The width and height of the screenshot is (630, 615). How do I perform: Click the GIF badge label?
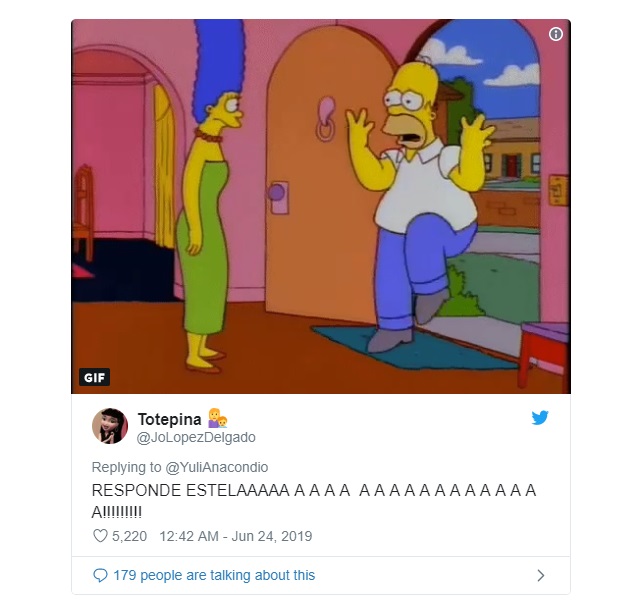click(94, 377)
